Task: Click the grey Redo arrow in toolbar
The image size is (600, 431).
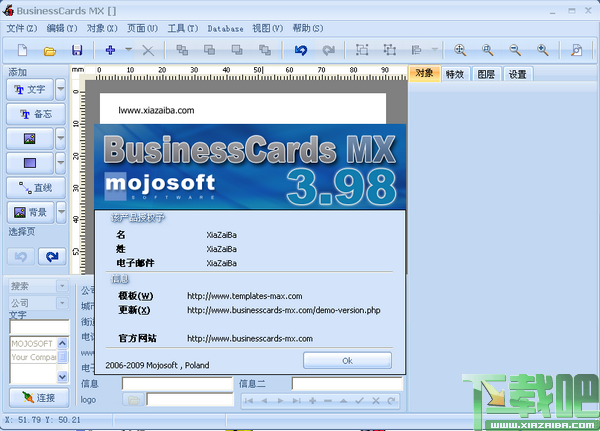Action: click(328, 50)
